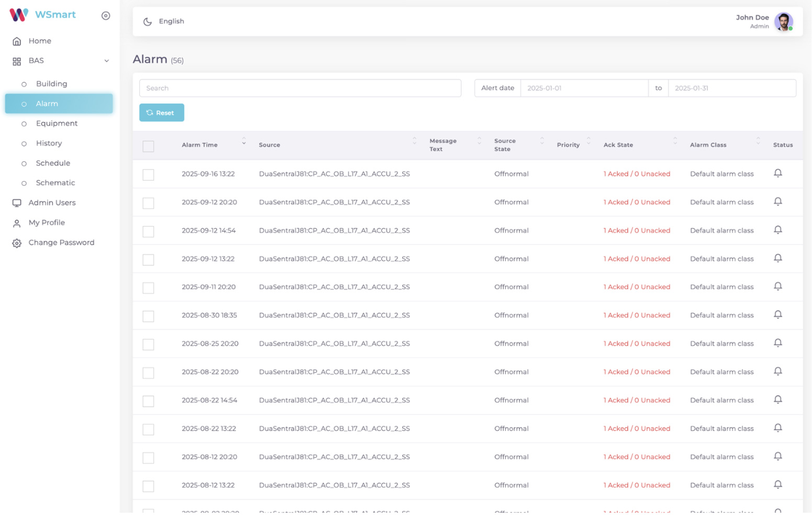This screenshot has width=812, height=515.
Task: Check the row for 2025-09-11 20:20
Action: [149, 287]
